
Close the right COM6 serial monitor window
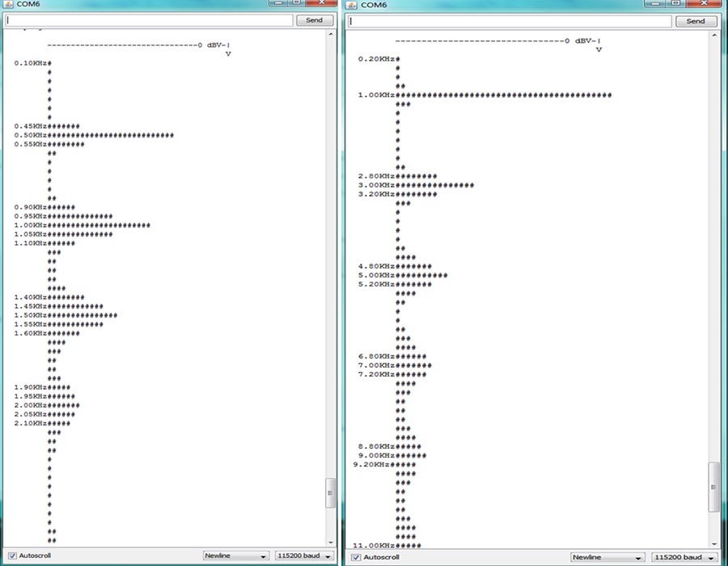point(704,2)
